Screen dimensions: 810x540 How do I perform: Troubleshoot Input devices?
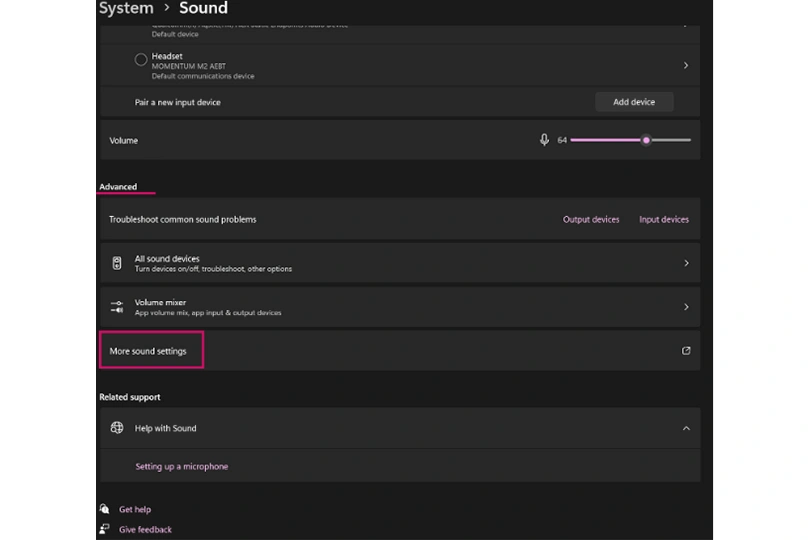[x=664, y=219]
